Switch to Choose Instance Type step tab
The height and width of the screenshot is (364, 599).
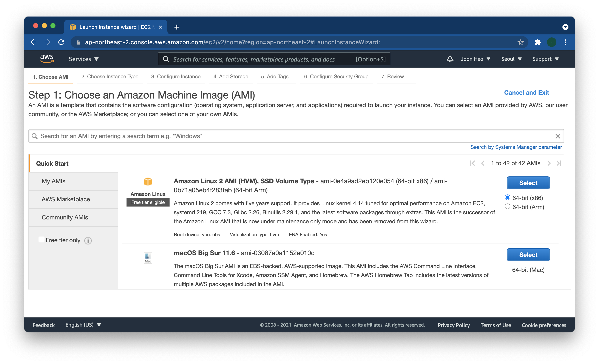pyautogui.click(x=110, y=77)
